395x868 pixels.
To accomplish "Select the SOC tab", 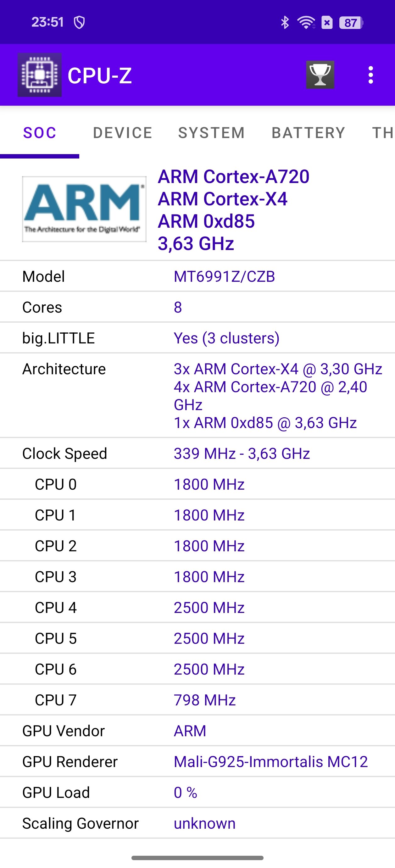I will pyautogui.click(x=39, y=133).
